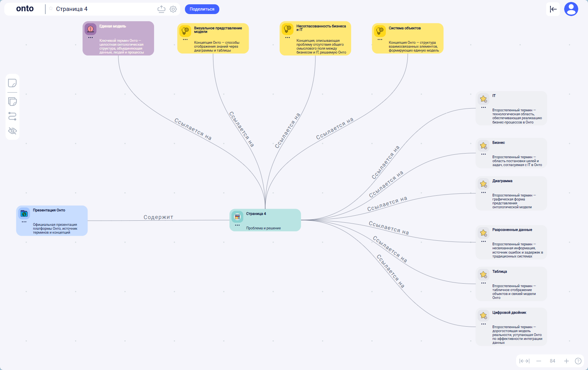Image resolution: width=588 pixels, height=370 pixels.
Task: Open three-dots menu on Разрозненные данные card
Action: [484, 241]
